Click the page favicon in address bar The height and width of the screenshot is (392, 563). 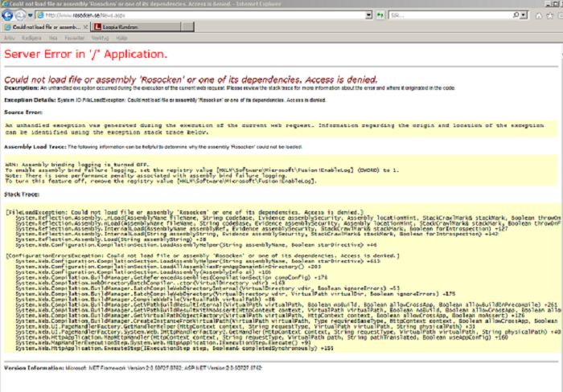click(40, 15)
